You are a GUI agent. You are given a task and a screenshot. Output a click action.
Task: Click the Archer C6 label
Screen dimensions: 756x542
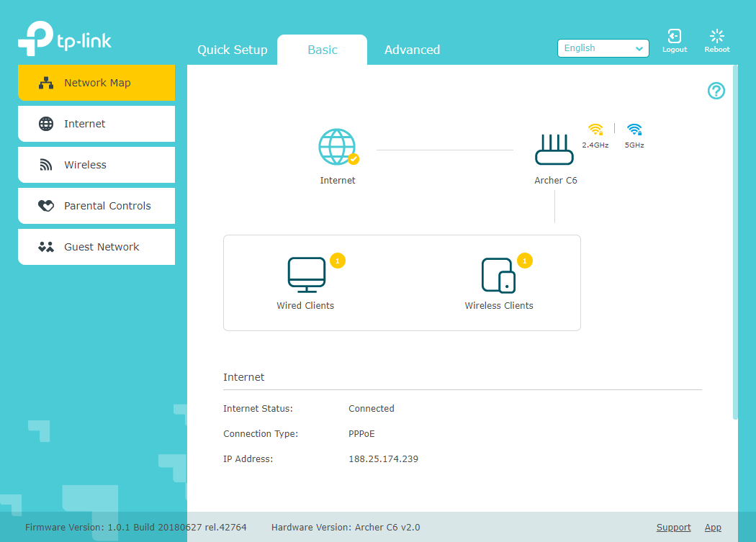[x=555, y=181]
